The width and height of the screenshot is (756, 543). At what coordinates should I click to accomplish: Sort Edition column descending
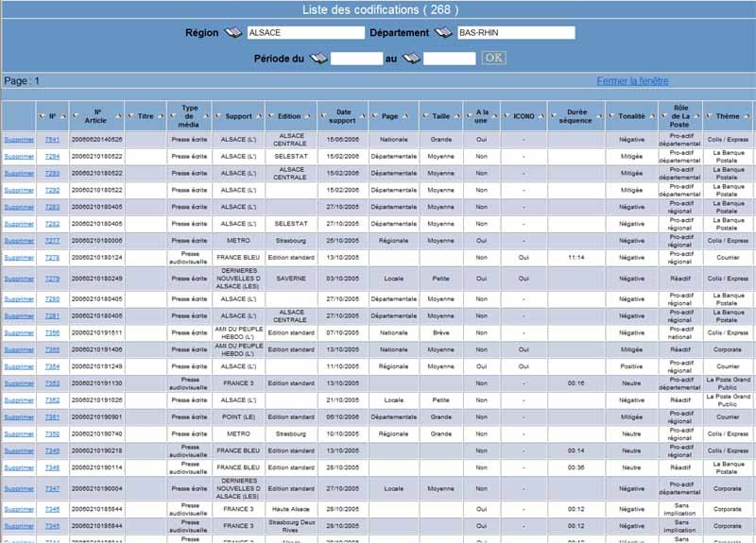(271, 116)
